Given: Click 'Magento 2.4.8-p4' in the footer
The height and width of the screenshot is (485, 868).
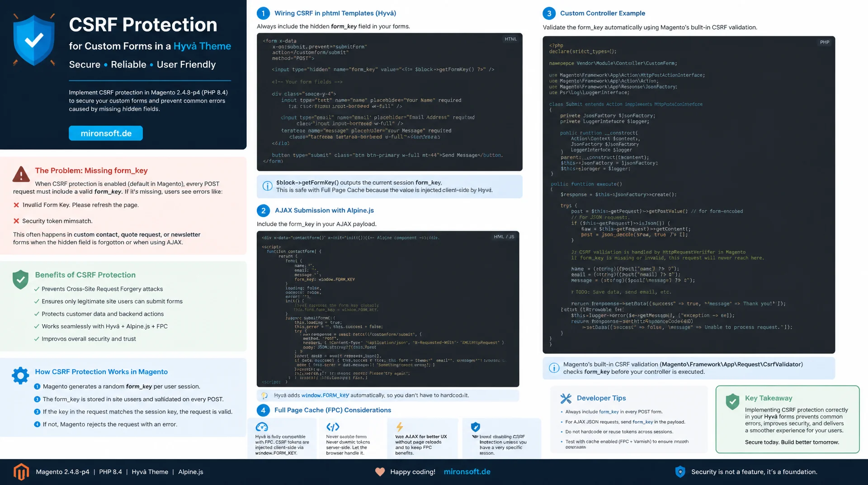Looking at the screenshot, I should (62, 472).
